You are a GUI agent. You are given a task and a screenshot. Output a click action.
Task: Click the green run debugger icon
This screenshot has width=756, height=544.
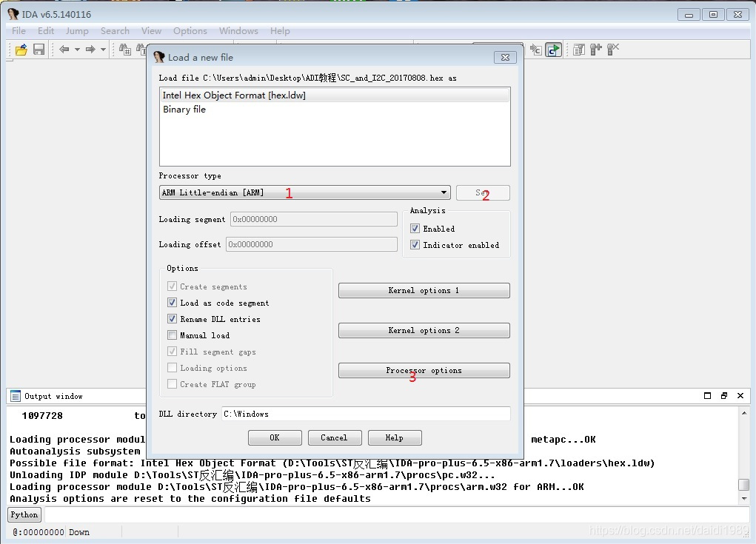click(x=554, y=49)
